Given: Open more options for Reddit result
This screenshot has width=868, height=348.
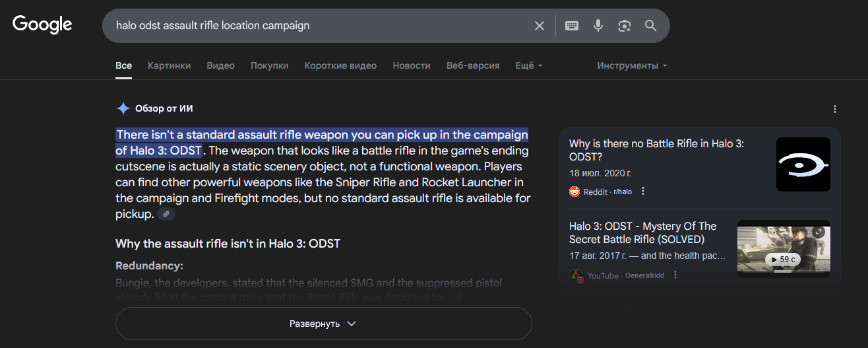Looking at the screenshot, I should [x=644, y=191].
